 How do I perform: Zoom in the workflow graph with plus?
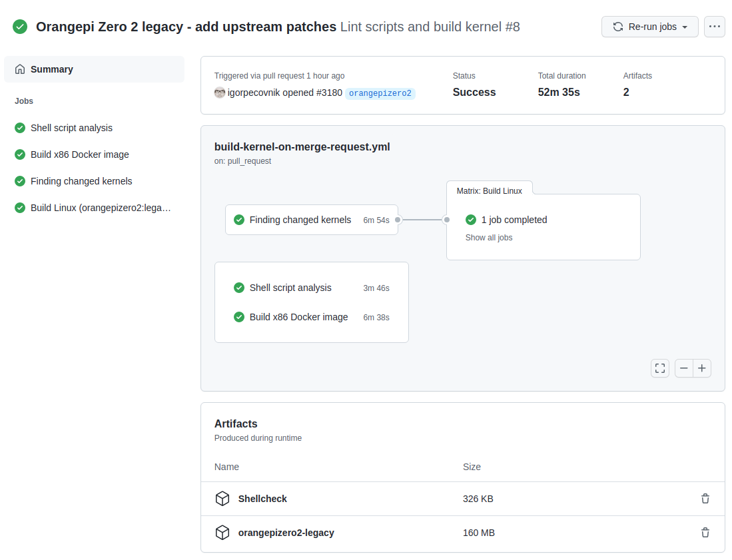[701, 368]
